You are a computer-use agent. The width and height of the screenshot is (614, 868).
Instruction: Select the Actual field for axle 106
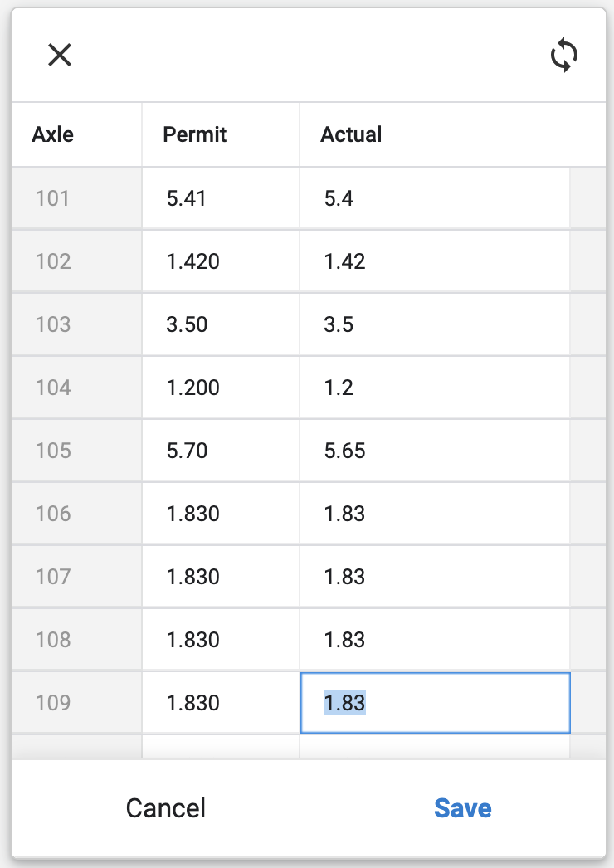(435, 514)
